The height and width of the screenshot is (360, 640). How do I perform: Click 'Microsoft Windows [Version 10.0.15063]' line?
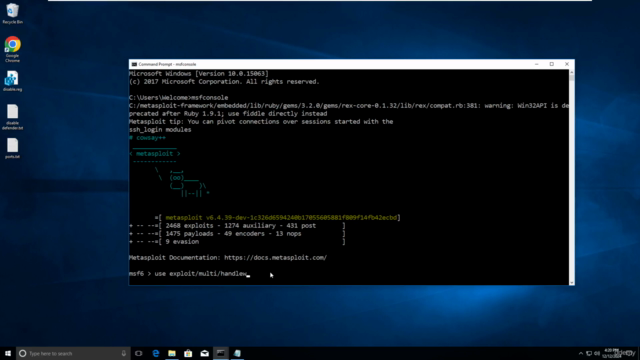[x=199, y=73]
